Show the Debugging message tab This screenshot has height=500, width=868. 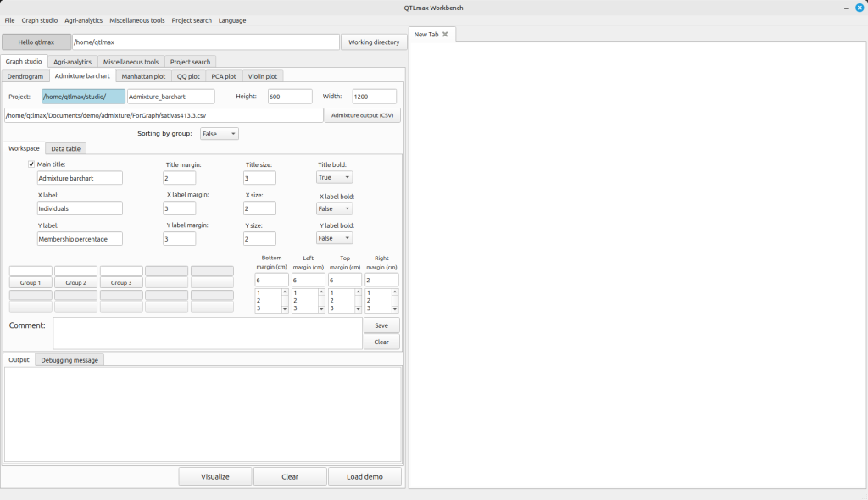[70, 360]
